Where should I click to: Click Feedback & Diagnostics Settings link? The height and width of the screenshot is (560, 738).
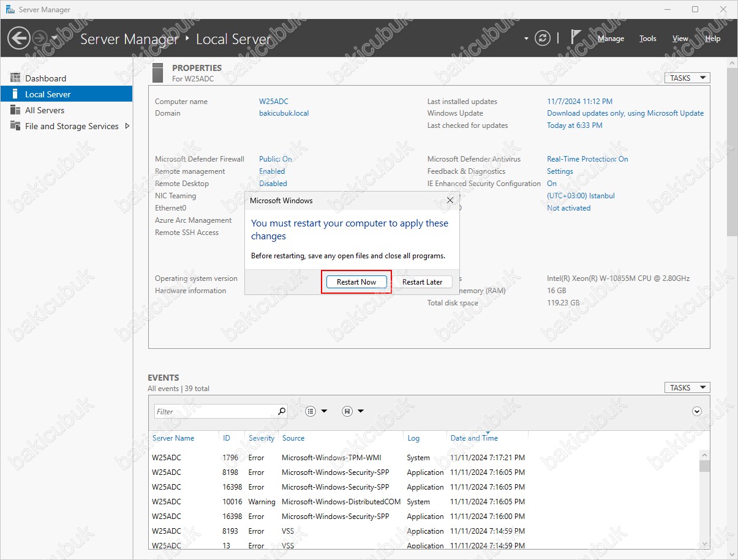(560, 171)
